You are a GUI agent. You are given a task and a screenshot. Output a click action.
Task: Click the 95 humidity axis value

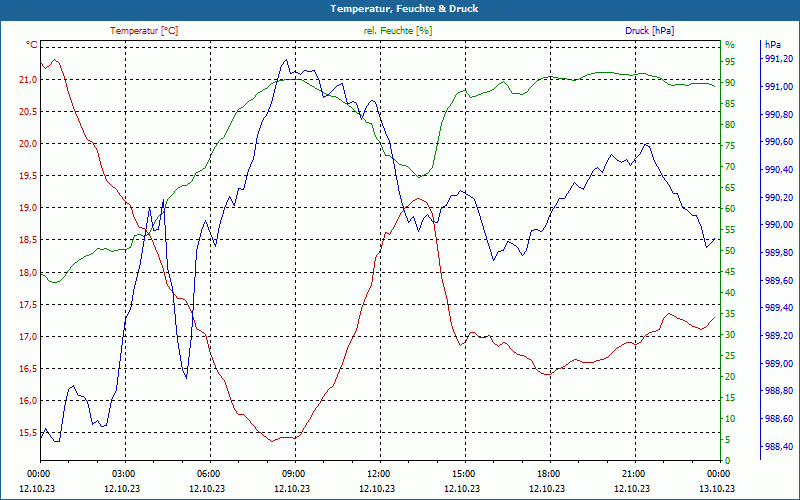pyautogui.click(x=730, y=62)
